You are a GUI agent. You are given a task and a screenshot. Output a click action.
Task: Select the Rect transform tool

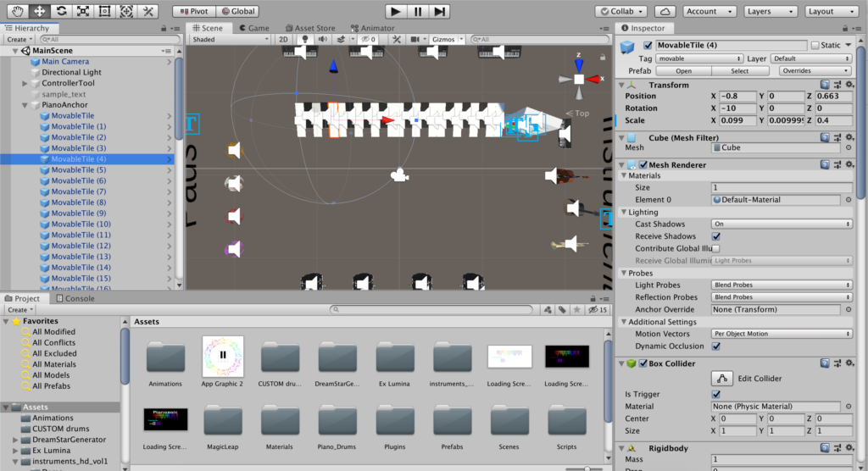(103, 11)
